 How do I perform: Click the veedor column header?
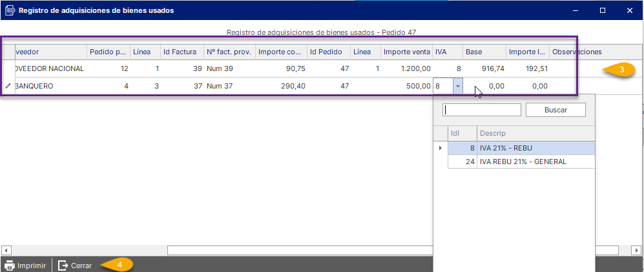pyautogui.click(x=51, y=52)
